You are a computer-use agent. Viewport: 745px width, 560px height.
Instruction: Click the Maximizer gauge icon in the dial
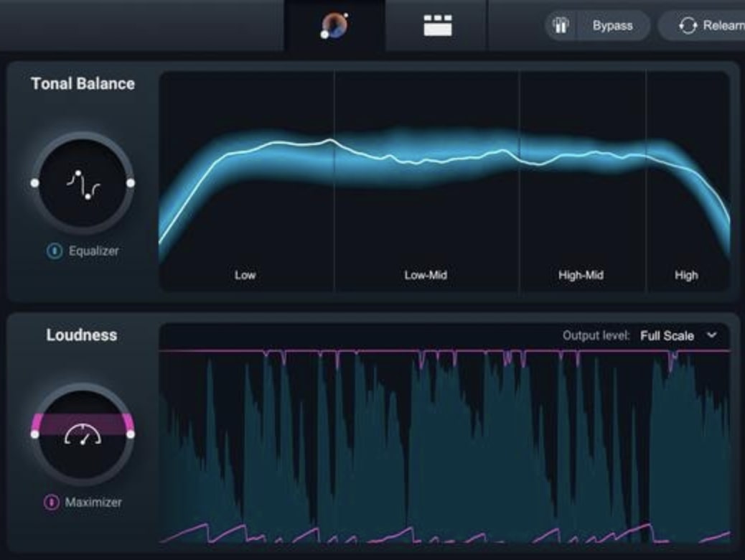pos(83,434)
